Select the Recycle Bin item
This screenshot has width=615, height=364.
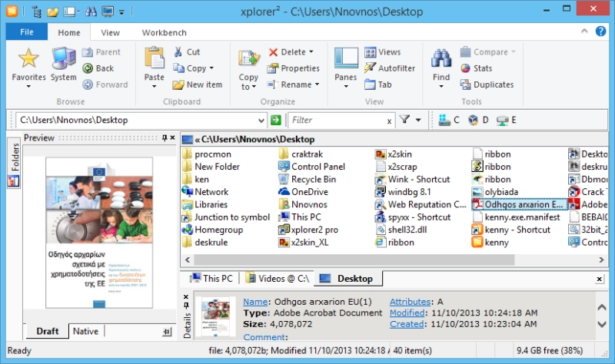point(307,179)
